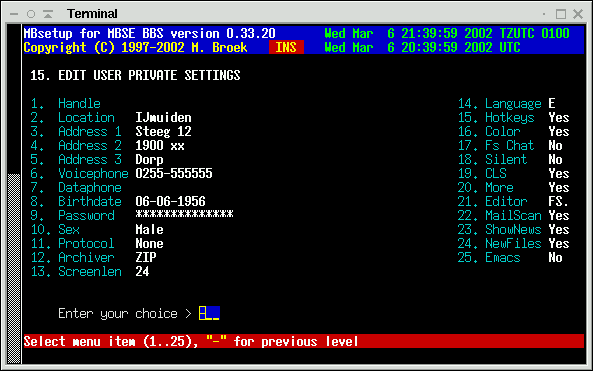The image size is (593, 371).
Task: Select menu item Address 2
Action: click(76, 145)
